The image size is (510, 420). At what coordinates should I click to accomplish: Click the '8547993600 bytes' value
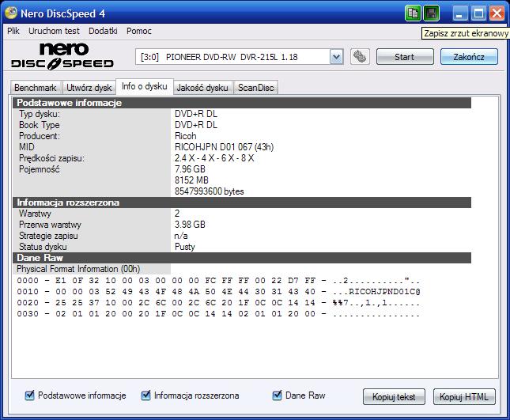tap(209, 191)
